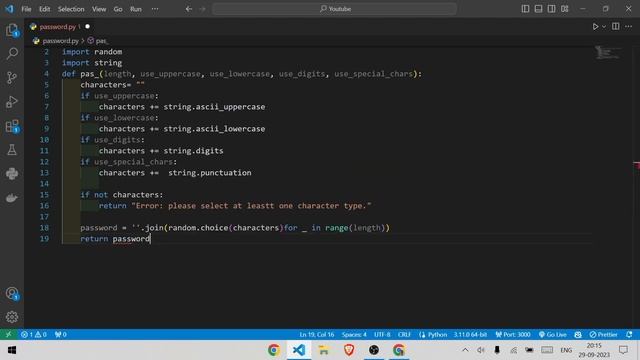This screenshot has width=640, height=360.
Task: Open the Docker whale view
Action: pyautogui.click(x=12, y=198)
